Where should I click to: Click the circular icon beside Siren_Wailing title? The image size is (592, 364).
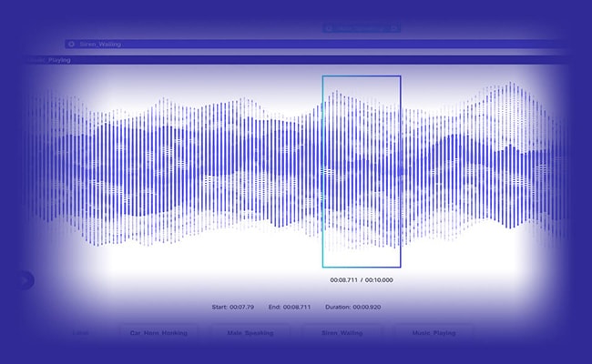coord(71,44)
